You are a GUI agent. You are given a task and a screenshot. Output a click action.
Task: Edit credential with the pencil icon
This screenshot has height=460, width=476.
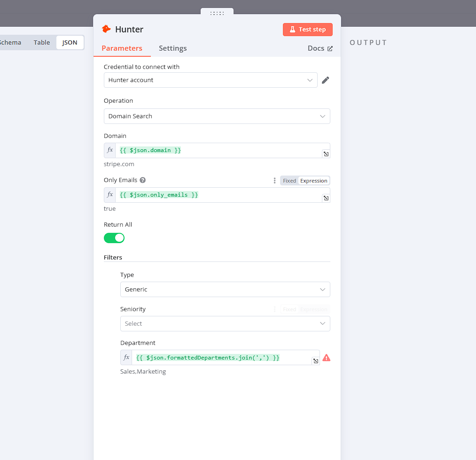[x=326, y=80]
